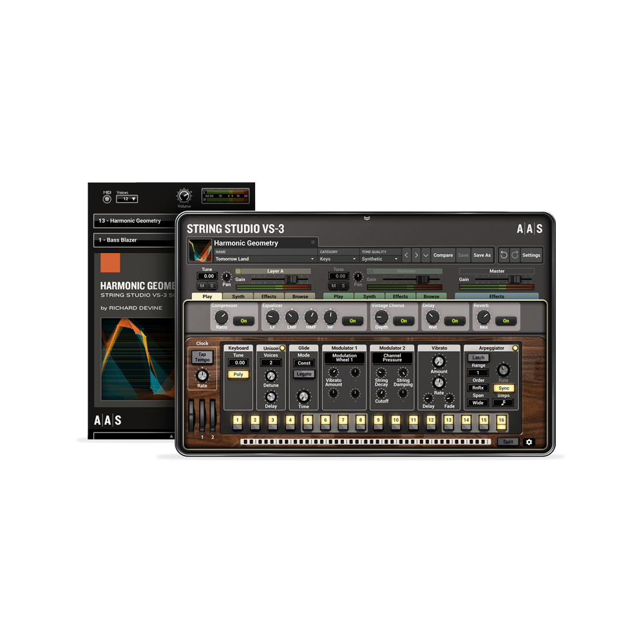Screen dimensions: 644x644
Task: Toggle the Layer A power button
Action: click(238, 271)
